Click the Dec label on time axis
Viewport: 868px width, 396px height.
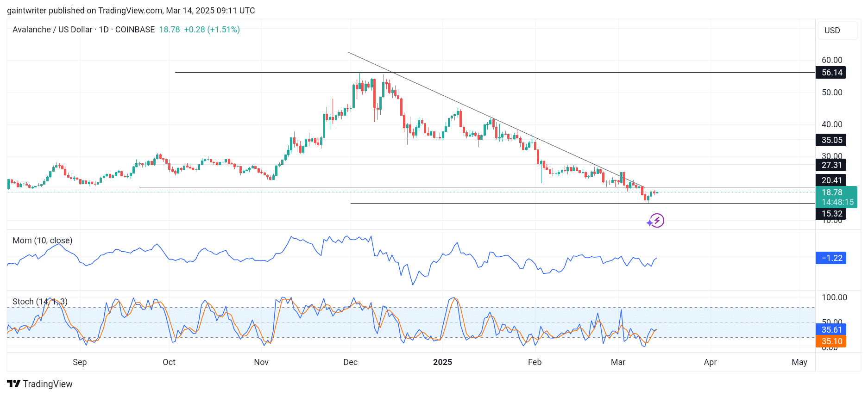(351, 362)
